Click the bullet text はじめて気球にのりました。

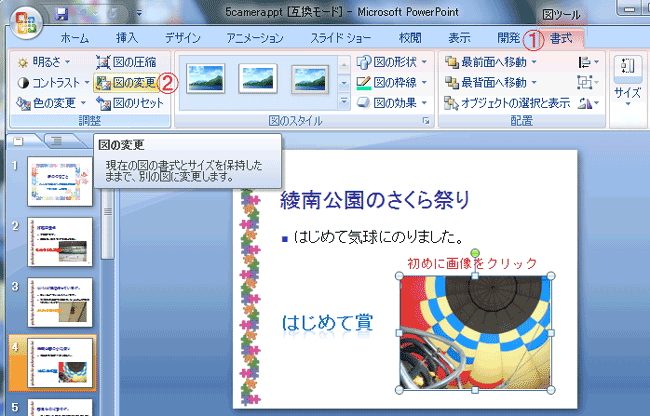(378, 237)
